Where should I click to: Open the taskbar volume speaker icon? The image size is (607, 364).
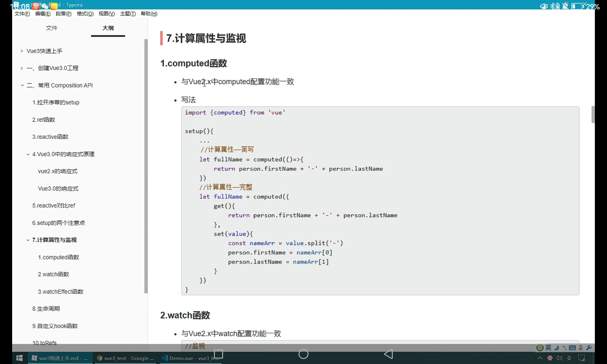(x=559, y=358)
